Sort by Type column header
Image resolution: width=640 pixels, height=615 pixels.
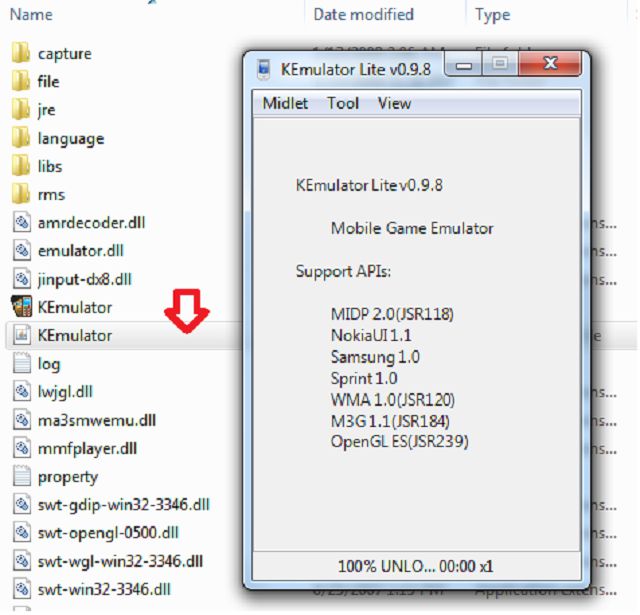(x=493, y=15)
